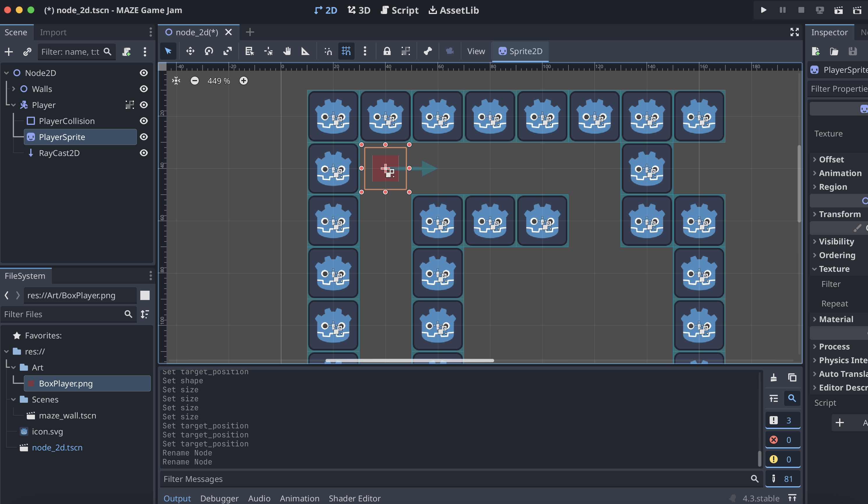Activate the Scale Mode tool

227,51
